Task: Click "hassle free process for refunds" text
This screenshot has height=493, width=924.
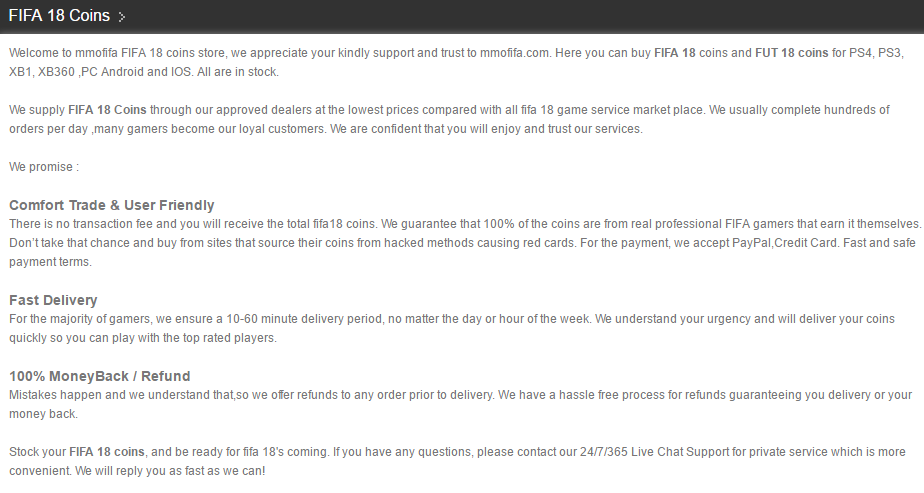Action: (x=642, y=395)
